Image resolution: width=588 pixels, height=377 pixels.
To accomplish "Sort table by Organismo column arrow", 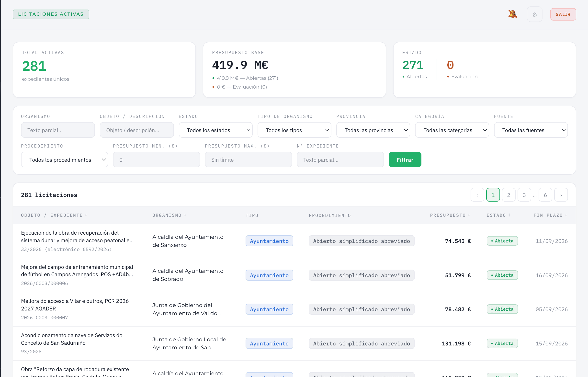I will pyautogui.click(x=185, y=215).
